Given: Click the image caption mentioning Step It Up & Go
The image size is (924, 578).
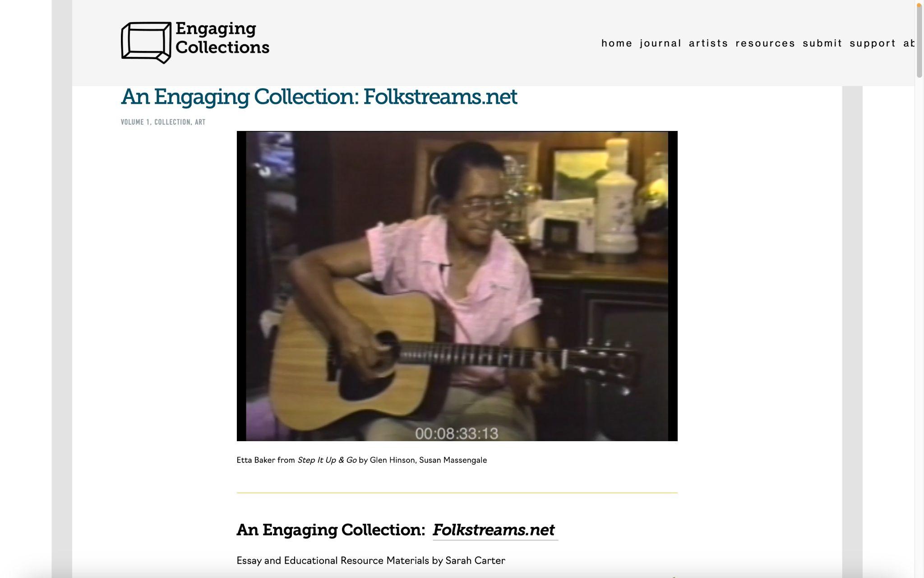Looking at the screenshot, I should 362,460.
